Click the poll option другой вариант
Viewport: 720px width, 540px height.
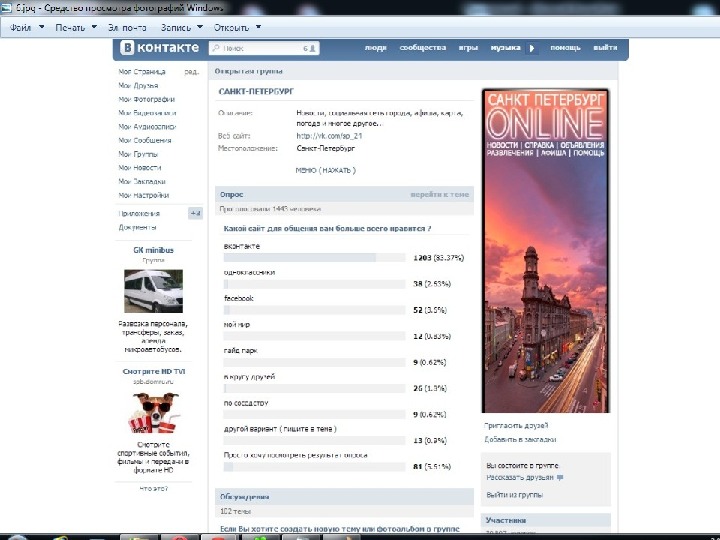pos(280,429)
